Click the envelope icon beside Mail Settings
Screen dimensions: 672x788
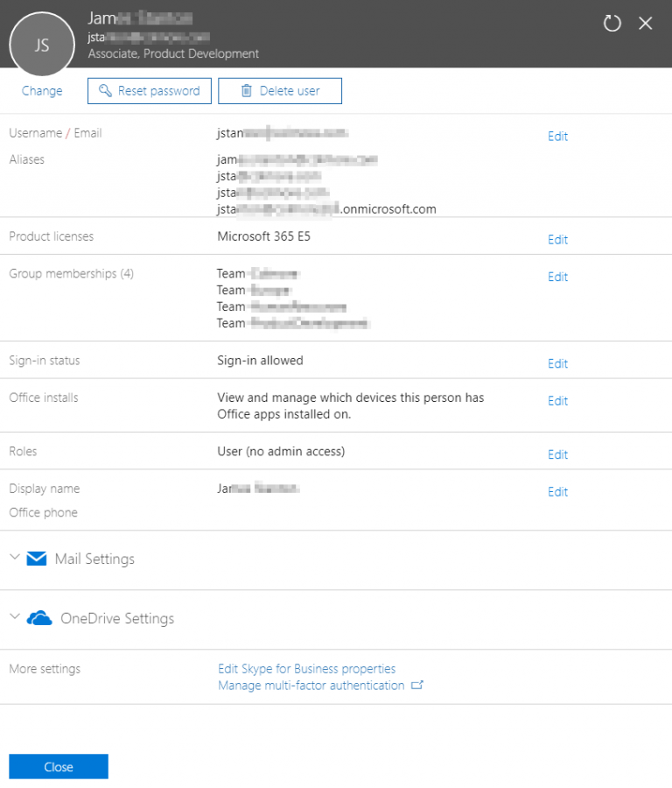pos(35,558)
